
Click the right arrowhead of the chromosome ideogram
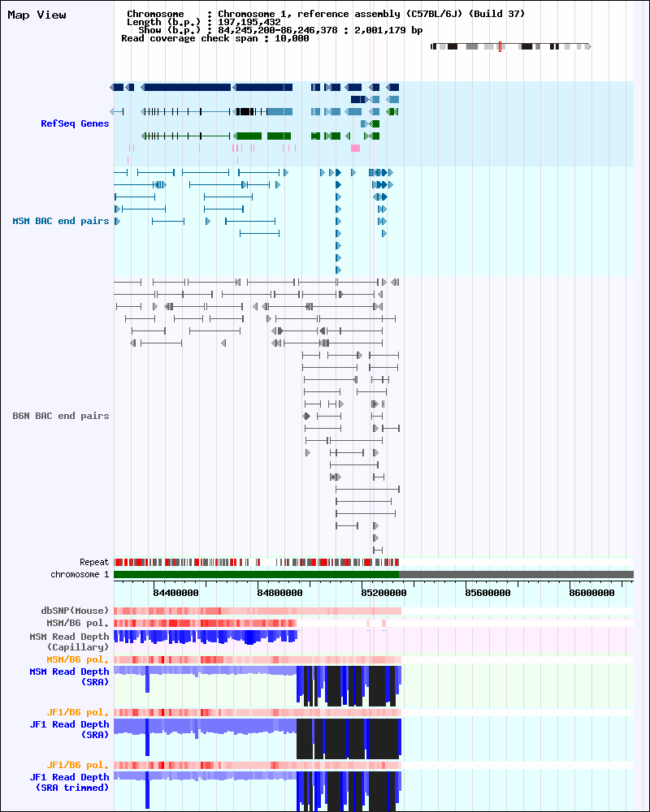click(588, 46)
